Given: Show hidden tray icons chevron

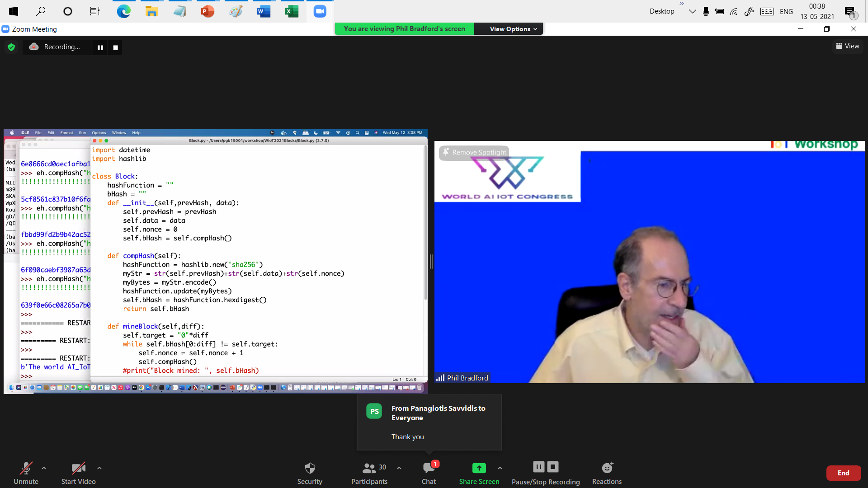Looking at the screenshot, I should 692,11.
